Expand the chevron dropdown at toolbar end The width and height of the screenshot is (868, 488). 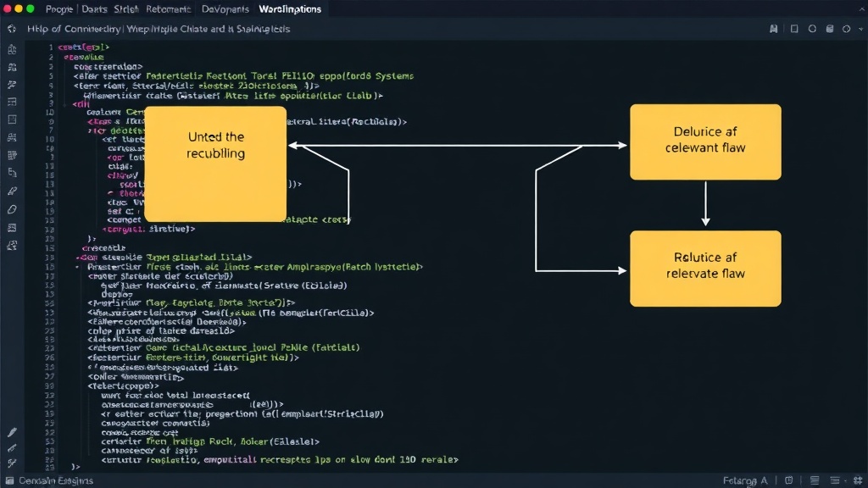coord(861,29)
